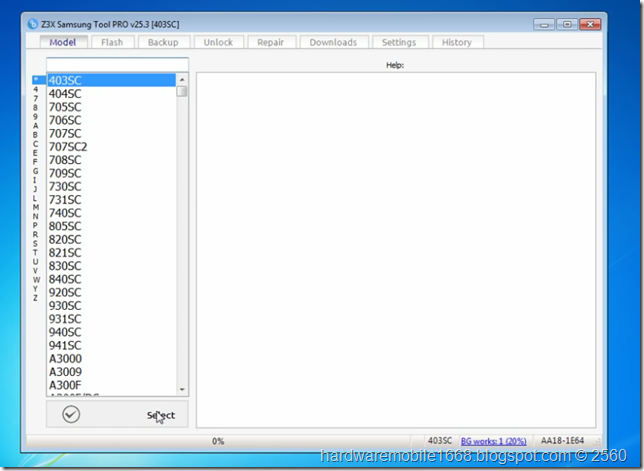The height and width of the screenshot is (471, 644).
Task: Click the asterisk all-models index entry
Action: [x=37, y=79]
